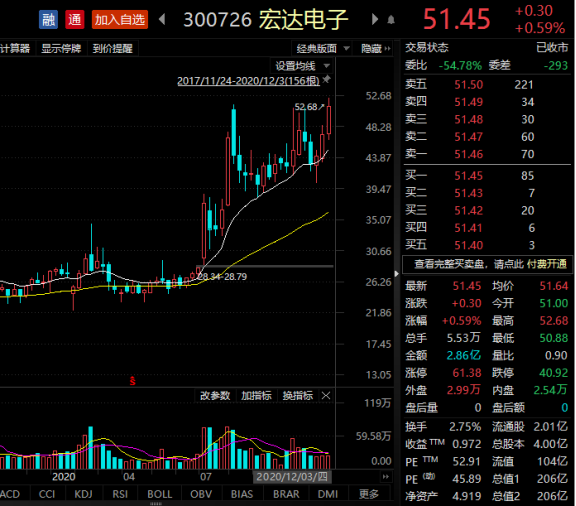
Task: Click the red S marker on chart
Action: pyautogui.click(x=132, y=381)
